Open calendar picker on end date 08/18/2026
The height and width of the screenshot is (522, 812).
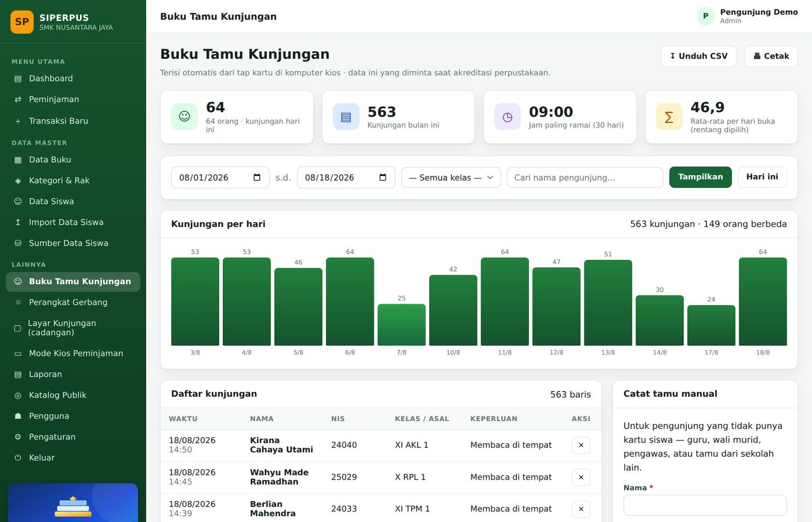[x=383, y=177]
